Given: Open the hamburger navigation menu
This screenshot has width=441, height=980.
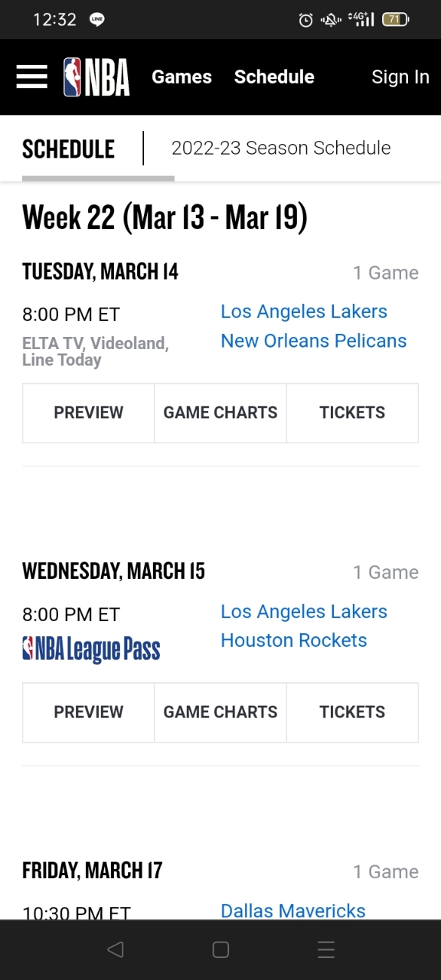Looking at the screenshot, I should coord(31,77).
